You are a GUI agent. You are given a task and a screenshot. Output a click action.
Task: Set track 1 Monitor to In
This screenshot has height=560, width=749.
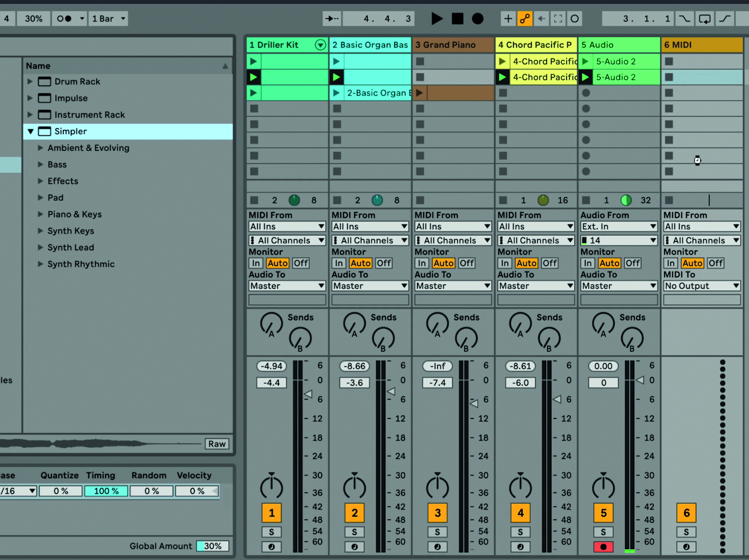(256, 263)
